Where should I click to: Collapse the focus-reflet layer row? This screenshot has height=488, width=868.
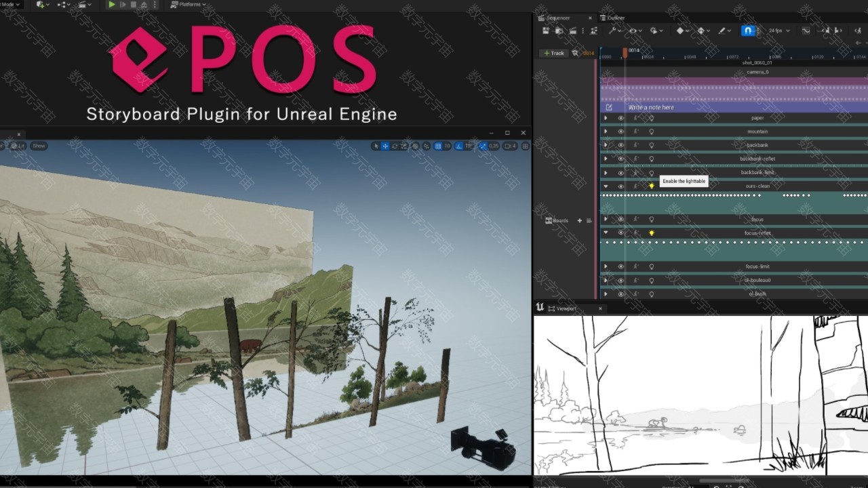coord(606,233)
